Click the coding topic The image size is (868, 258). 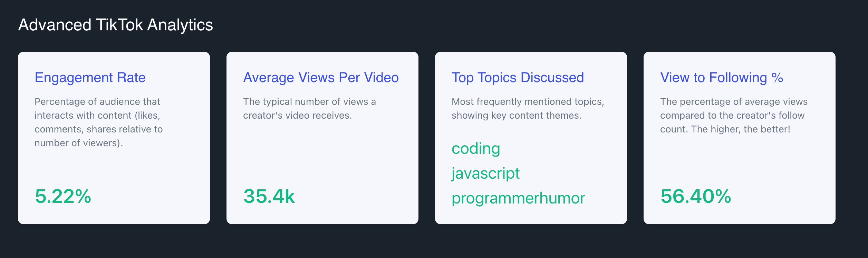476,149
